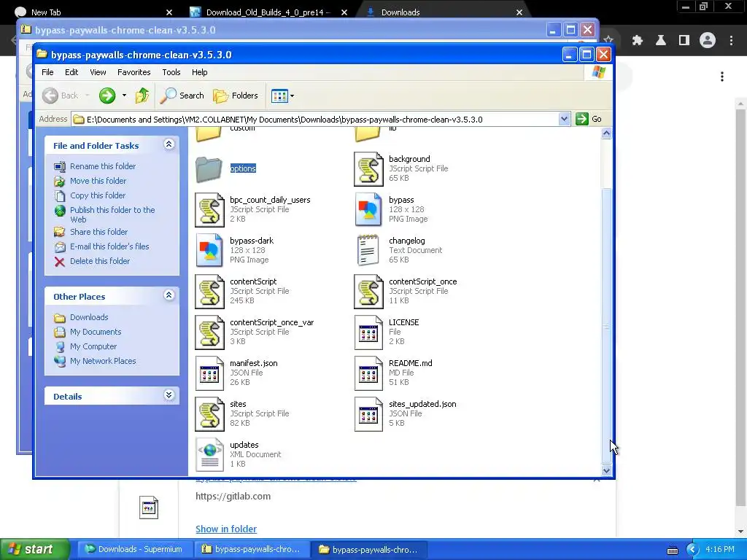
Task: Click the flask experiments icon in Supermium
Action: (x=661, y=41)
